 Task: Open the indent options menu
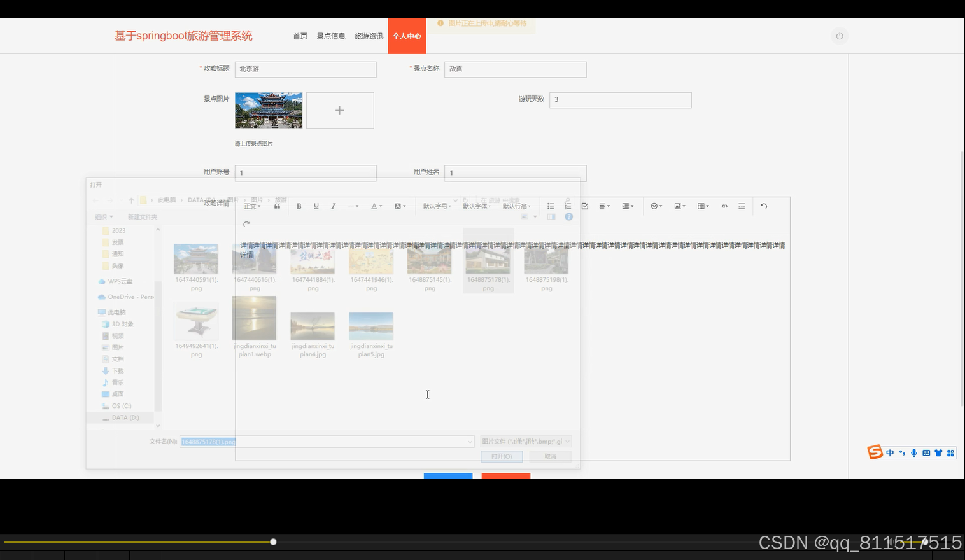pyautogui.click(x=628, y=206)
